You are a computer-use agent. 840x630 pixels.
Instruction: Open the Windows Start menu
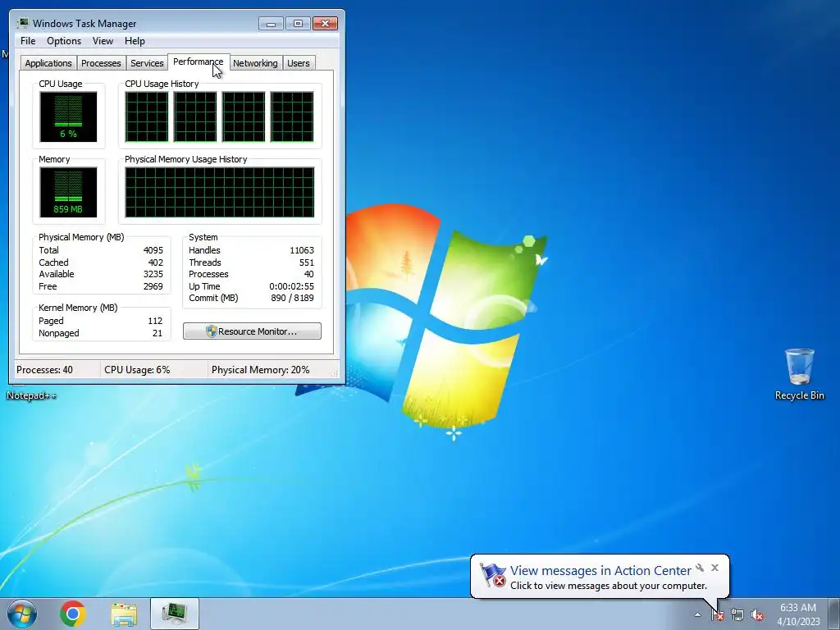click(22, 614)
